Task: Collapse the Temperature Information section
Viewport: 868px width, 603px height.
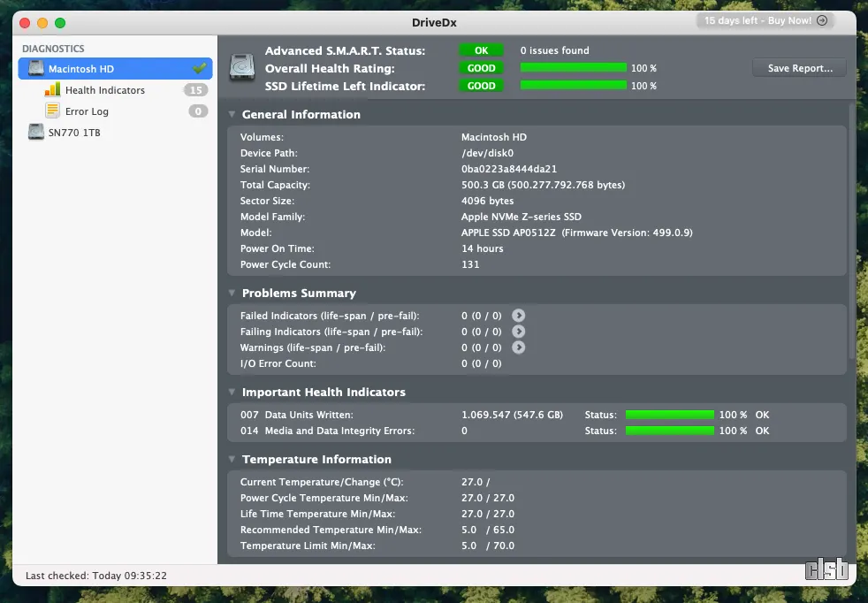Action: pos(232,460)
